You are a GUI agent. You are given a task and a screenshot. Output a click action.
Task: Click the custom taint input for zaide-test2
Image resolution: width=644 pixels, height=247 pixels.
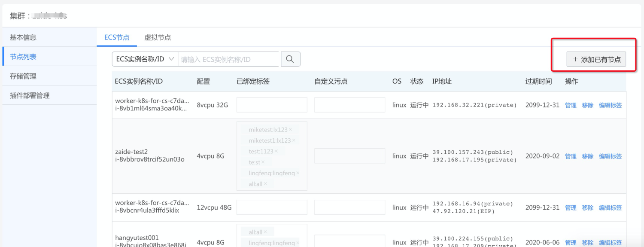click(349, 156)
